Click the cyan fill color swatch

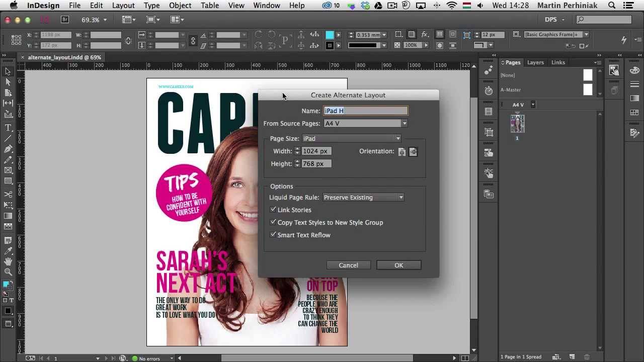pyautogui.click(x=330, y=35)
